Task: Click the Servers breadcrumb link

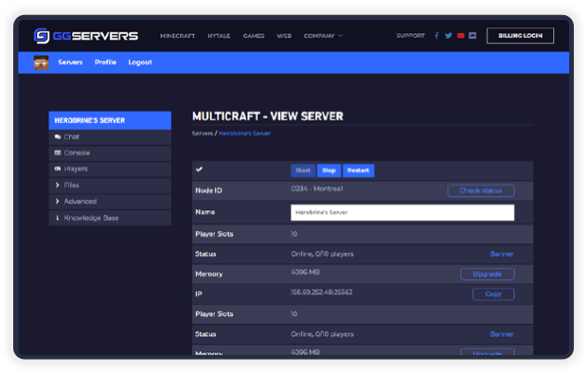Action: pos(203,133)
